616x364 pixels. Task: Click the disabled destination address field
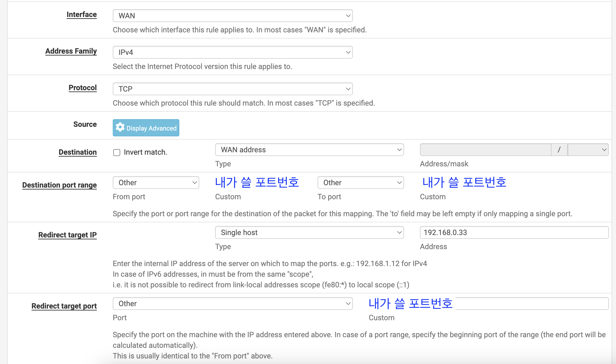click(485, 150)
